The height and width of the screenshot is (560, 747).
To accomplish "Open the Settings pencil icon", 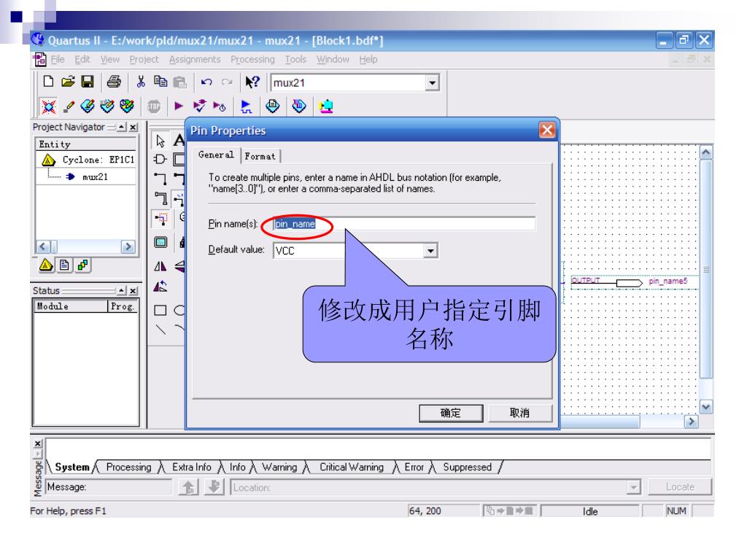I will click(69, 106).
